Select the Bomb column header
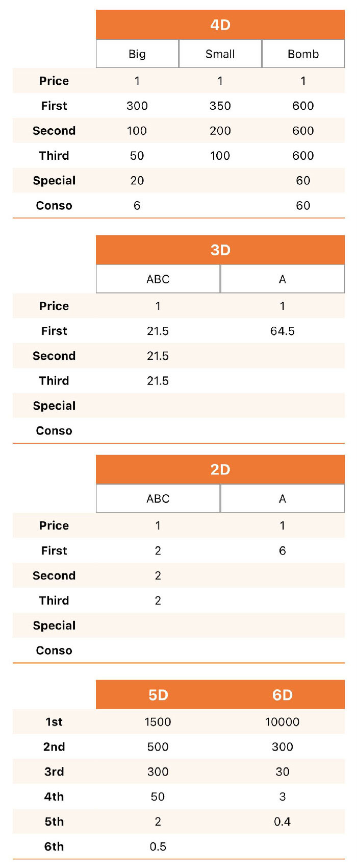Image resolution: width=357 pixels, height=868 pixels. click(x=303, y=54)
